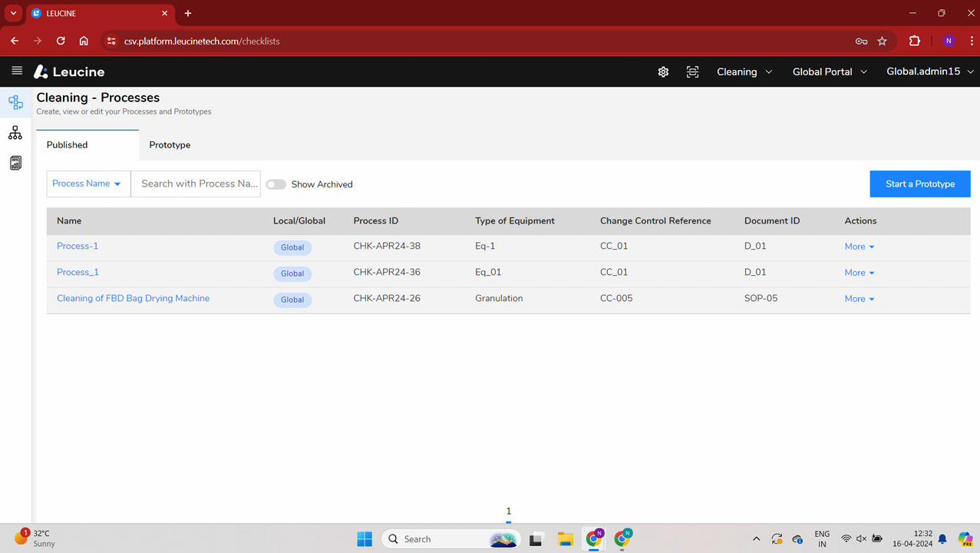
Task: Open Chrome three-dot menu
Action: (x=972, y=41)
